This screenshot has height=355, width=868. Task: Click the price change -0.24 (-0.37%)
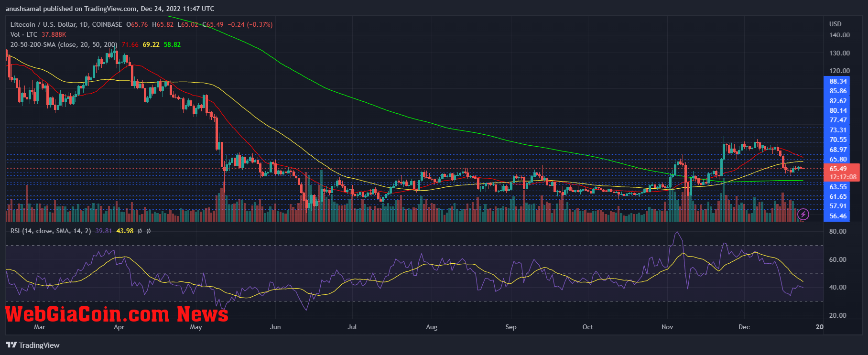click(x=250, y=24)
